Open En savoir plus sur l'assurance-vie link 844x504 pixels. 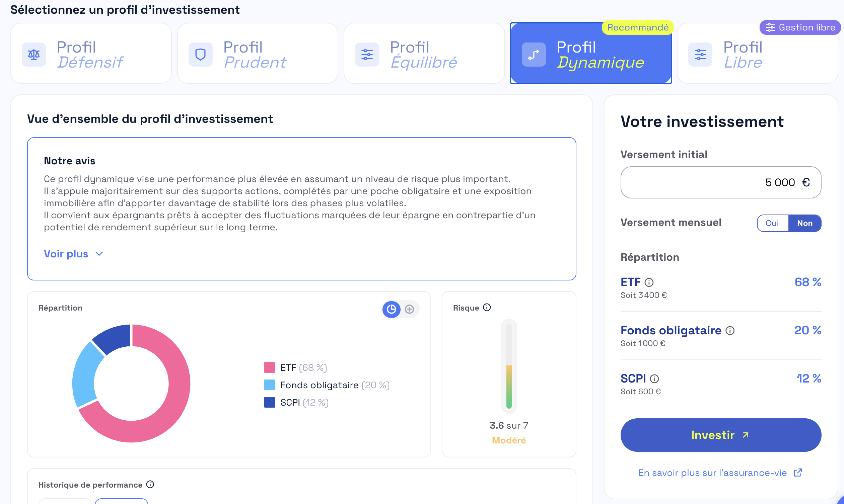(712, 473)
